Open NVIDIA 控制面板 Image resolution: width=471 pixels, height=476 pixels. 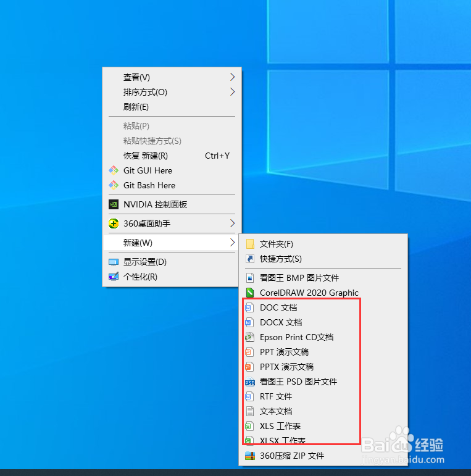[x=172, y=204]
